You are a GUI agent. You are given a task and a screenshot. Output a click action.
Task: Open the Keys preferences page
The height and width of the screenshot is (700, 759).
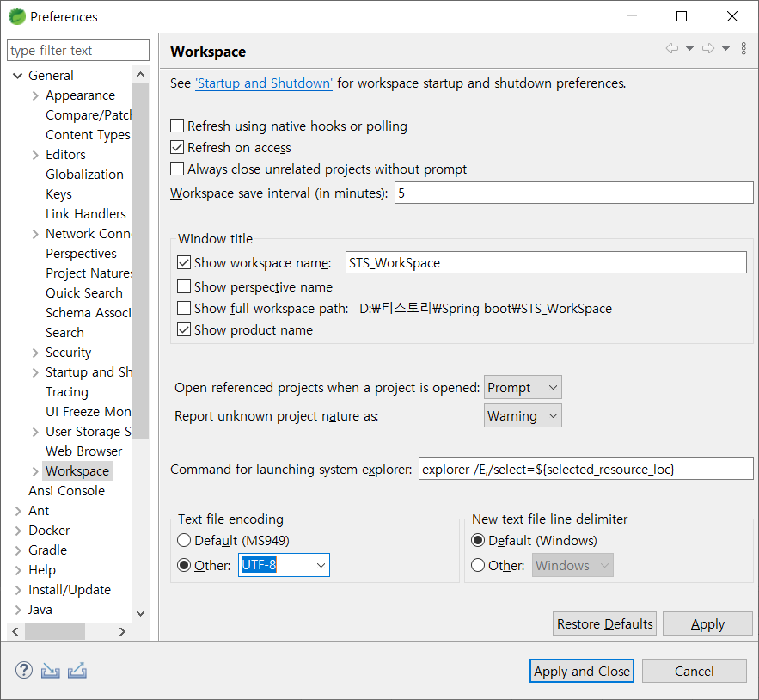click(x=59, y=194)
